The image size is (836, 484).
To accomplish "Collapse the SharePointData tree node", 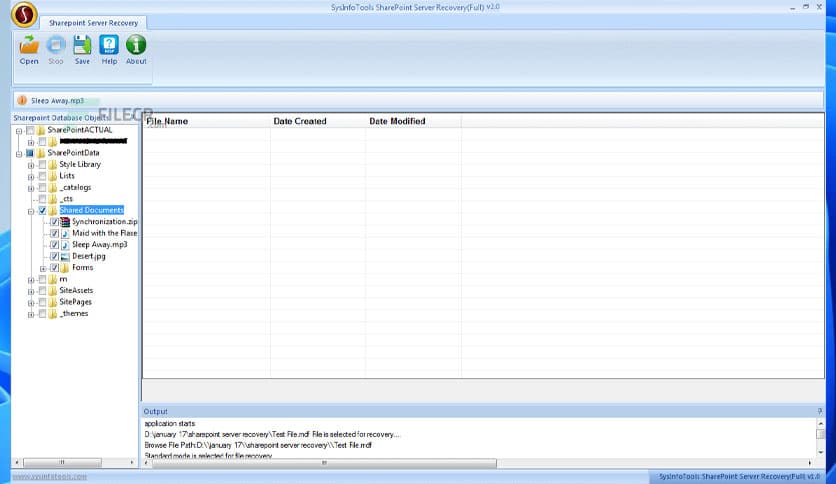I will tap(19, 154).
